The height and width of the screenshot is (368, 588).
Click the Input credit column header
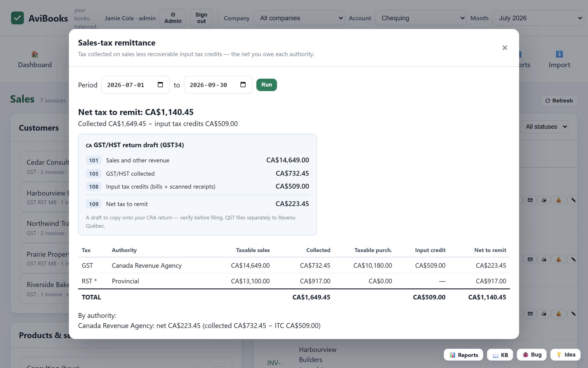coord(430,250)
